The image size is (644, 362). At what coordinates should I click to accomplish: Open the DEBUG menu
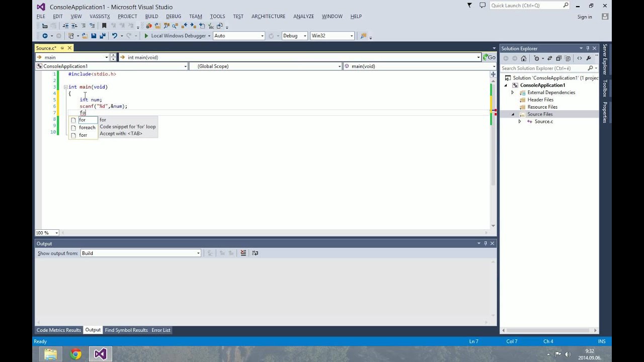[x=174, y=17]
